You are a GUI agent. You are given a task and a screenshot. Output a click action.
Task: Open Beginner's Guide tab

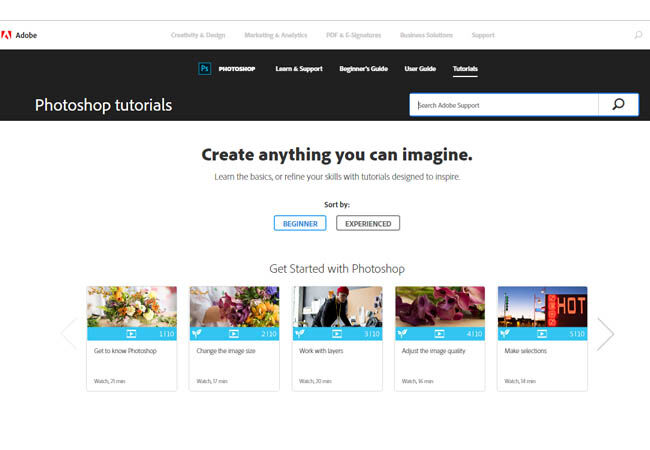coord(364,69)
